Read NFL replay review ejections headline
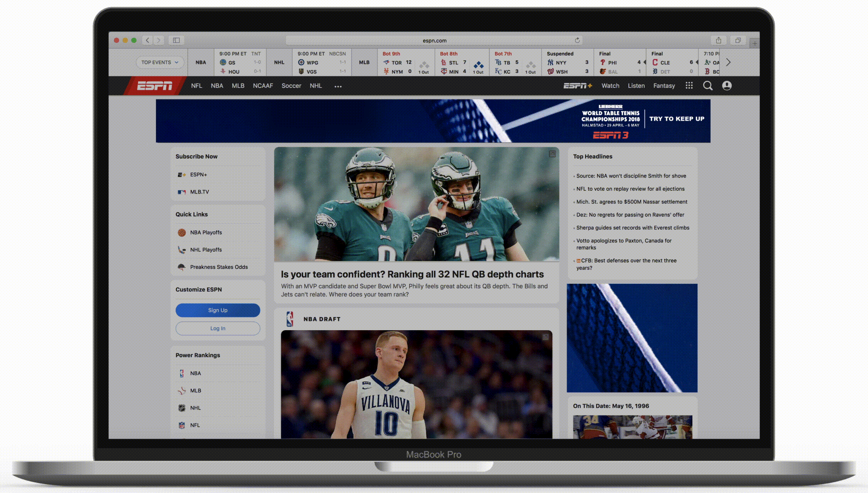Image resolution: width=868 pixels, height=493 pixels. pyautogui.click(x=630, y=189)
